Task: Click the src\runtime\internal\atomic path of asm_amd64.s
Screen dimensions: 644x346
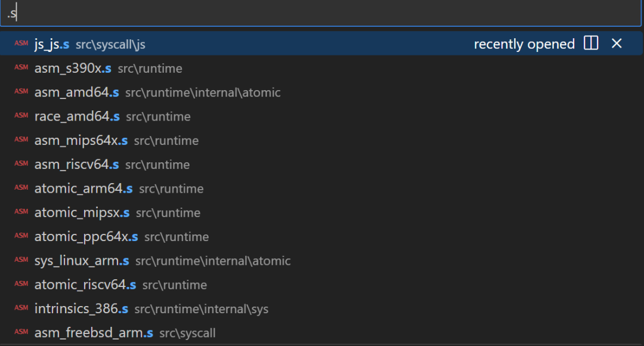Action: tap(203, 92)
